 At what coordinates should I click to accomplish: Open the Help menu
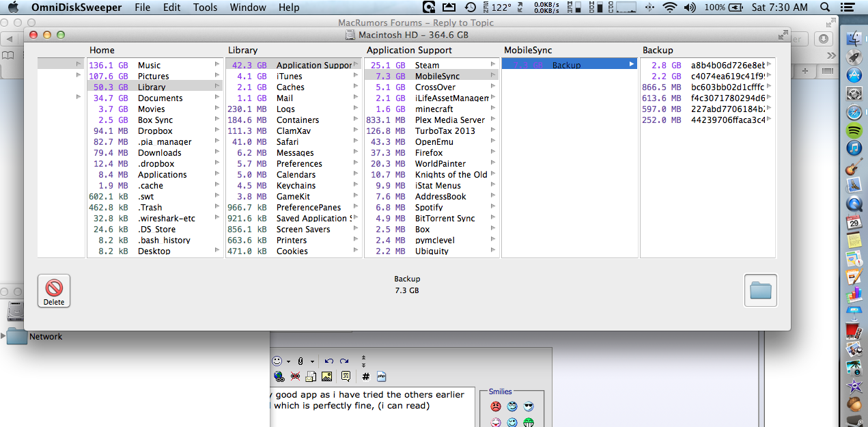pyautogui.click(x=289, y=8)
